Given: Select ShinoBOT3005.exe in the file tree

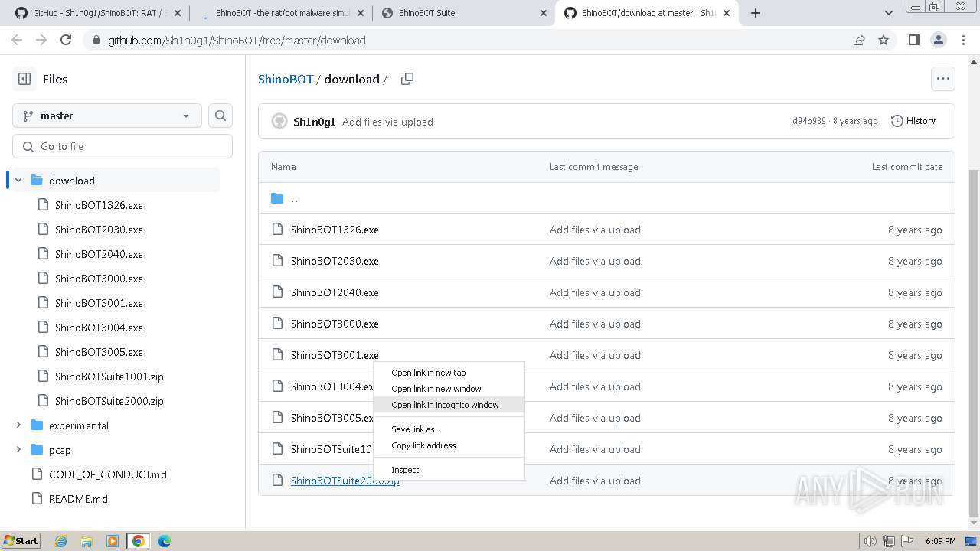Looking at the screenshot, I should pos(99,352).
